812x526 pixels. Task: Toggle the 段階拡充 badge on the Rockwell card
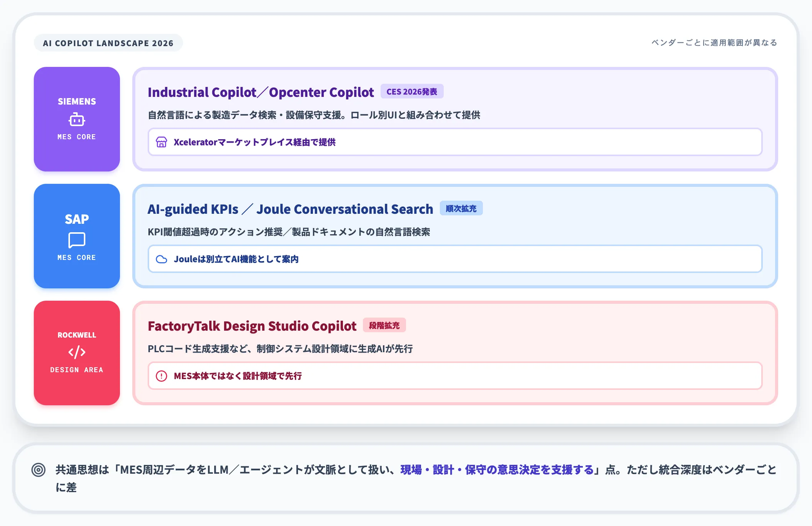coord(385,325)
